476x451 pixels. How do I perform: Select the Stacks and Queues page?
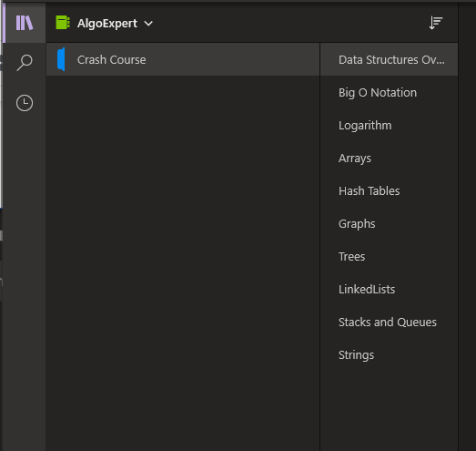389,323
